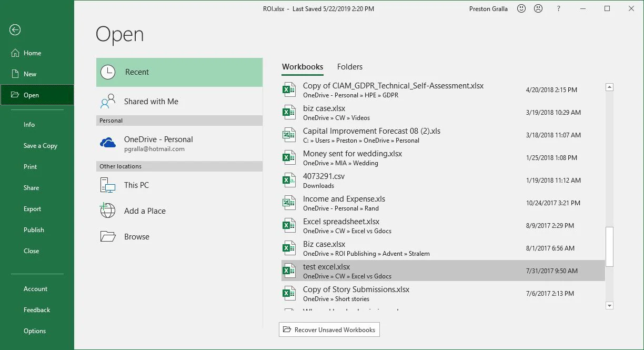
Task: Click the back arrow circle icon
Action: pyautogui.click(x=15, y=30)
